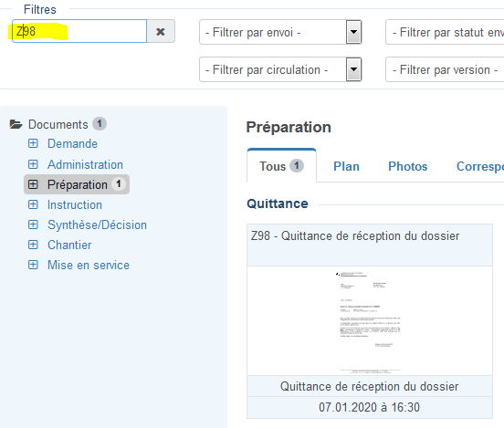Expand the Instruction plus icon
This screenshot has width=504, height=428.
[33, 204]
